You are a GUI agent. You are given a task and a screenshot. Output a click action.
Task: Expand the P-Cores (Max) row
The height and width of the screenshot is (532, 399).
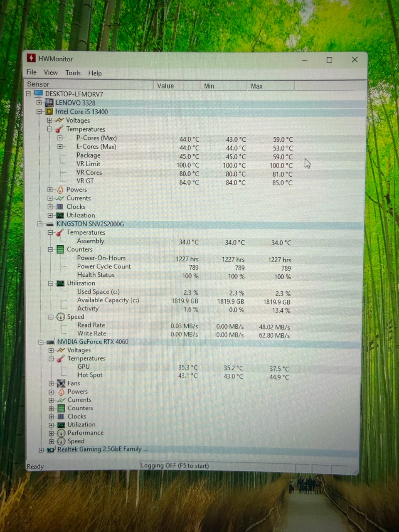[x=60, y=138]
